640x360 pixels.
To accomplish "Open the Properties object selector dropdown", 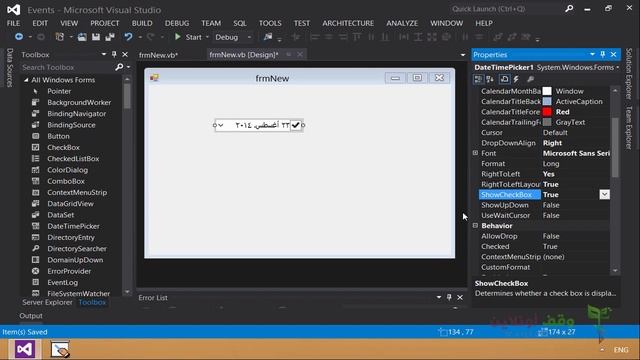I will pos(618,67).
